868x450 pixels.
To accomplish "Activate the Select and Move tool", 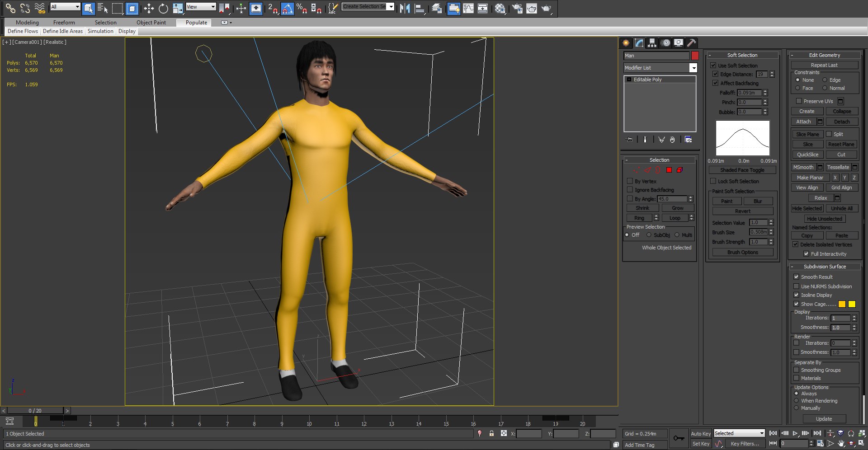I will pos(149,8).
